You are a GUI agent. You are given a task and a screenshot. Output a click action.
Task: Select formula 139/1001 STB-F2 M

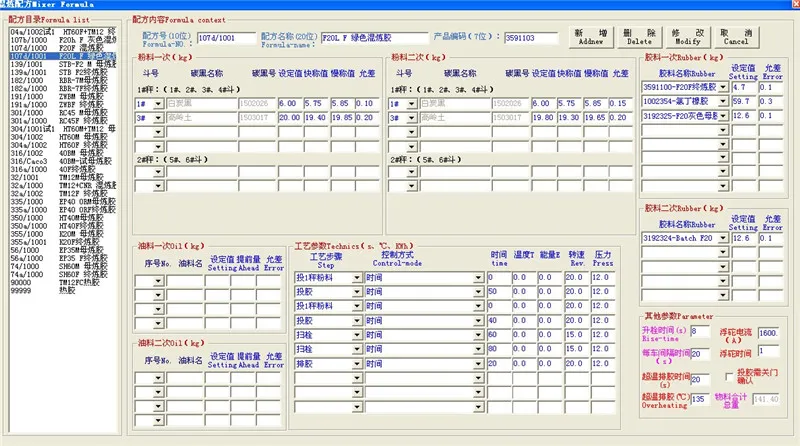tap(63, 64)
